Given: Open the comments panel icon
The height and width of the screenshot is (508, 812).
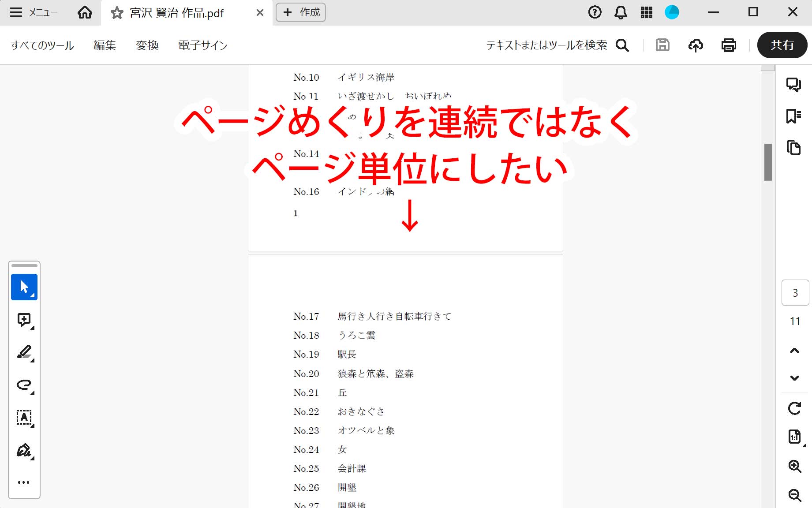Looking at the screenshot, I should 793,84.
